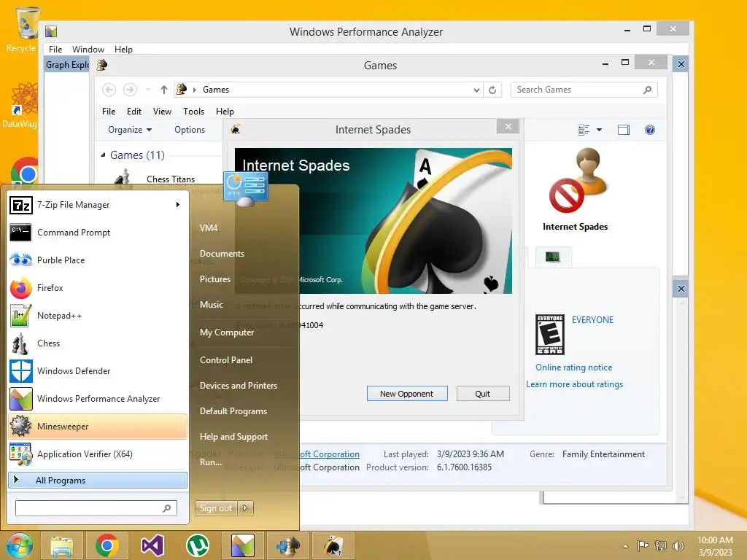Screen dimensions: 747x560
Task: Click the volume icon in system tray
Action: tap(678, 546)
